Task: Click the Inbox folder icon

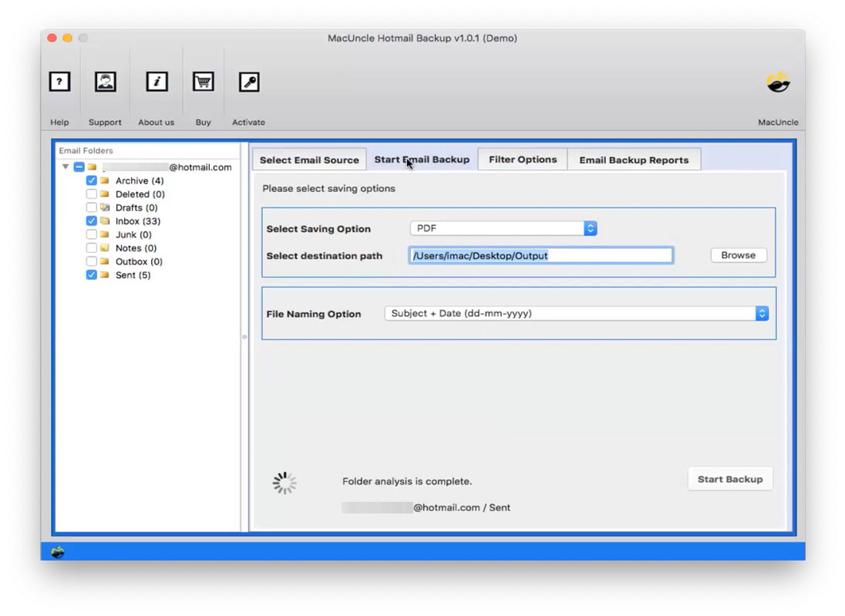Action: point(103,221)
